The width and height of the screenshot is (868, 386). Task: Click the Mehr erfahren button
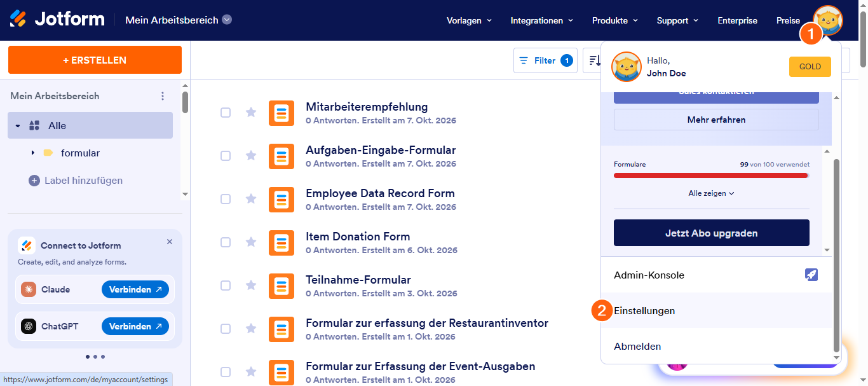[x=716, y=120]
